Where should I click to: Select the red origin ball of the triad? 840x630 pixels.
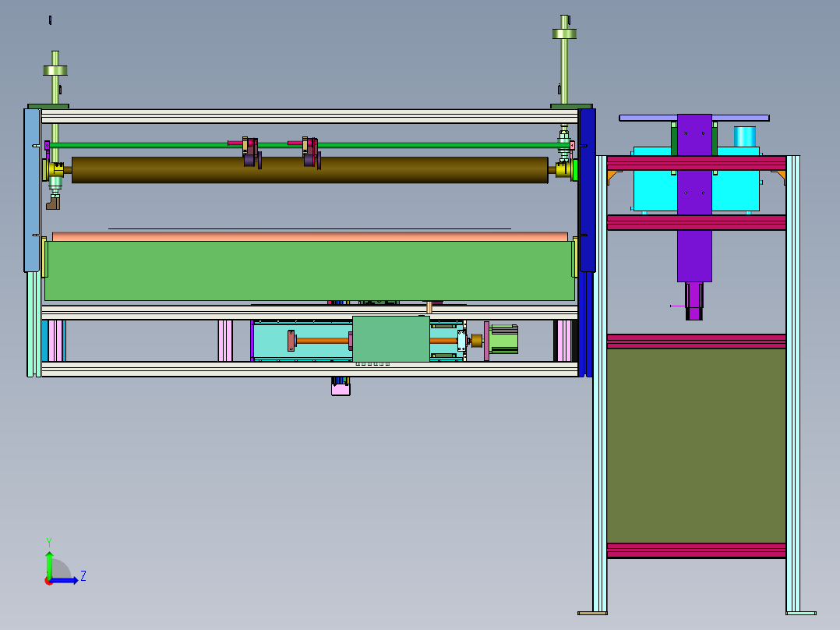coord(49,581)
